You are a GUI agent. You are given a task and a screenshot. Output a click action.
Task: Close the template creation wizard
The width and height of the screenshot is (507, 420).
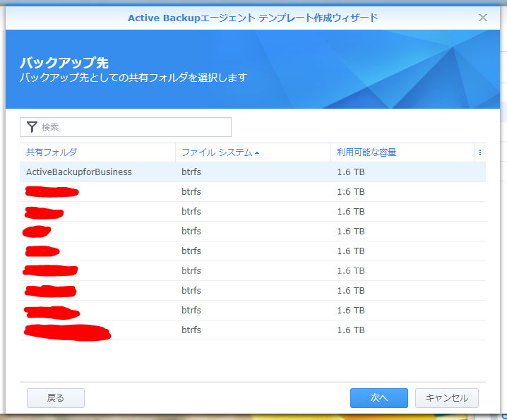pyautogui.click(x=483, y=18)
